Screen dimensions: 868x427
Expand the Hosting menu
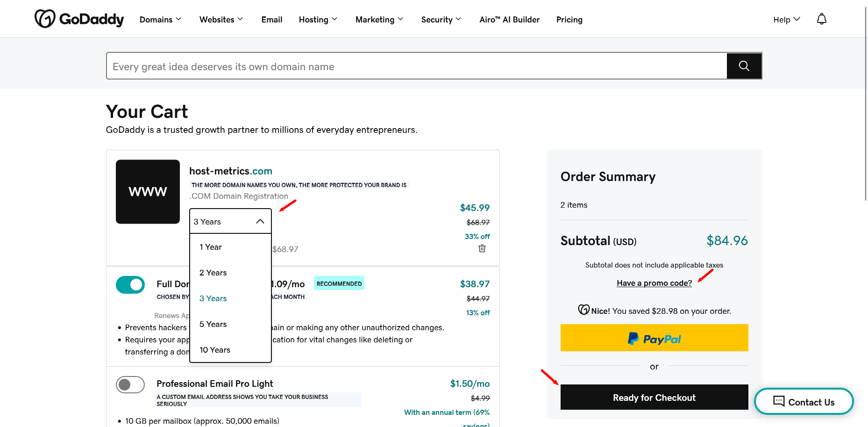pyautogui.click(x=318, y=20)
